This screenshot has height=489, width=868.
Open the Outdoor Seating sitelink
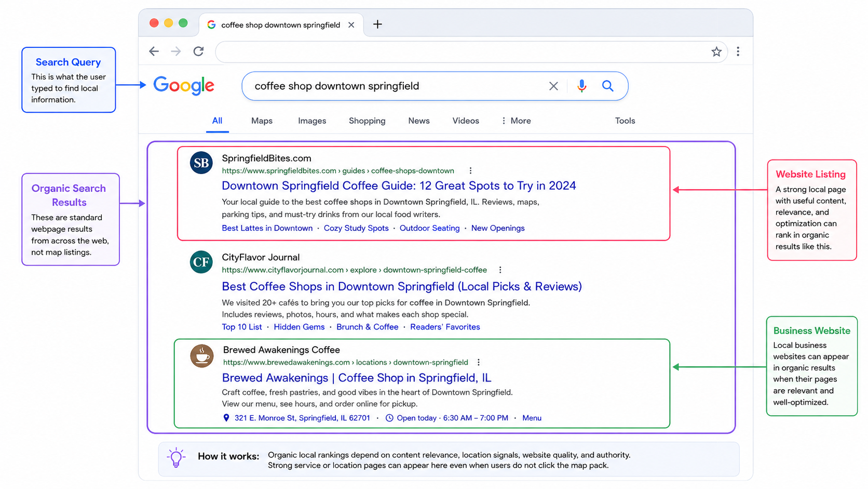(x=429, y=228)
